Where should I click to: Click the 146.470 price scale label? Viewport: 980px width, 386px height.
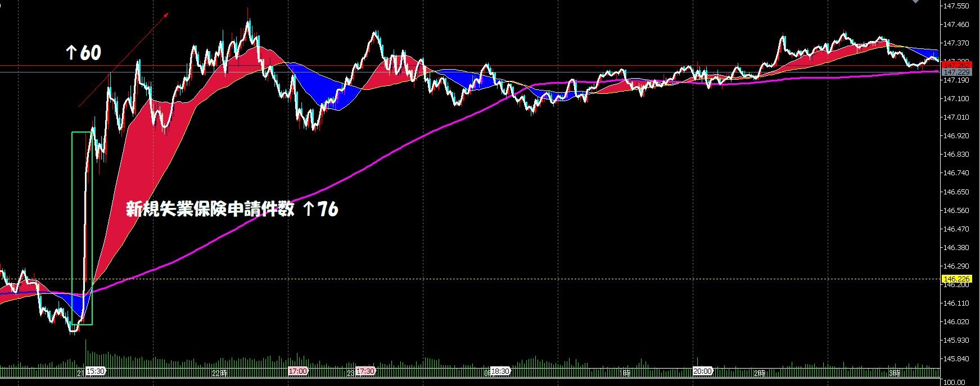pyautogui.click(x=956, y=229)
